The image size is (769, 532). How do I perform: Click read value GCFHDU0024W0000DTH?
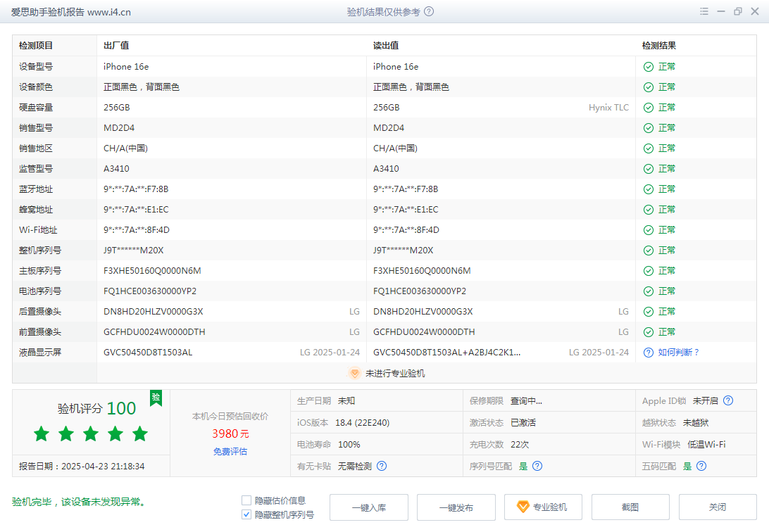click(x=424, y=332)
